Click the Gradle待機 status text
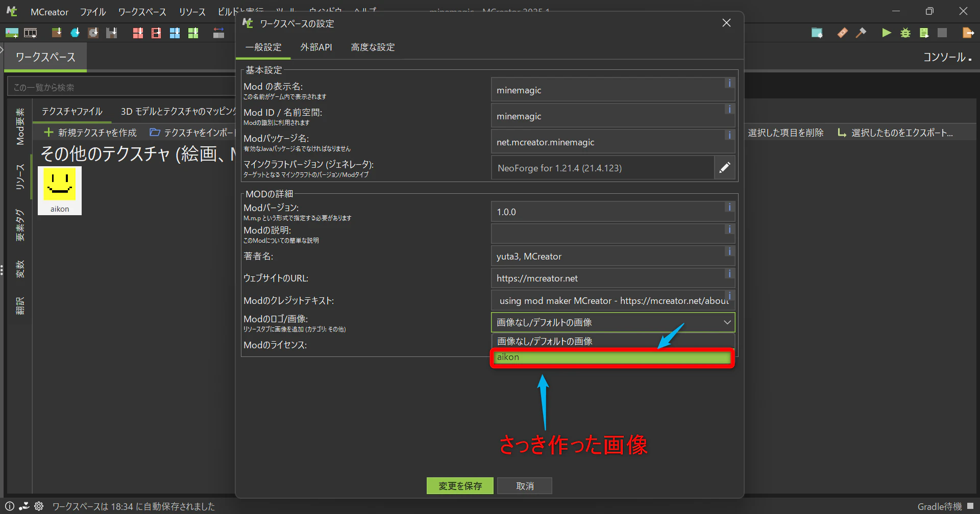 [x=940, y=506]
